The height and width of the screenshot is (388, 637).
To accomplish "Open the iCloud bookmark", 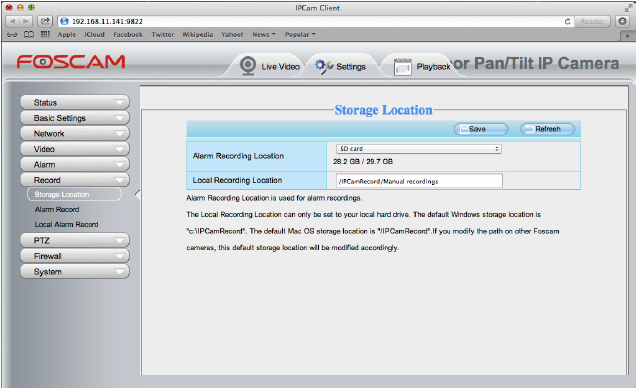I will pos(95,35).
